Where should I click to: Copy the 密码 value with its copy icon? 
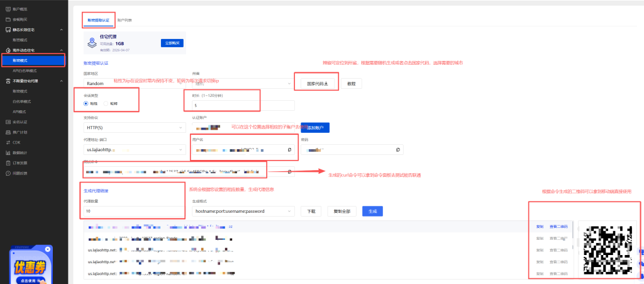click(x=398, y=150)
